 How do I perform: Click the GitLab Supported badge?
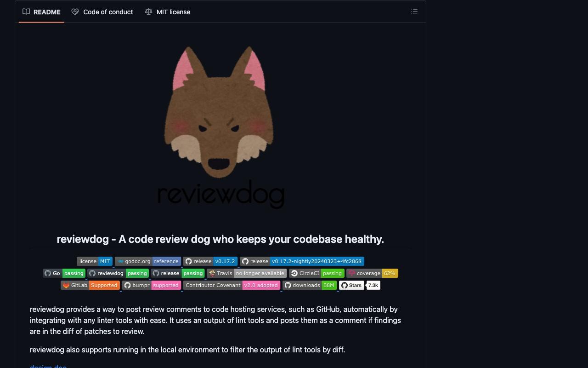coord(90,285)
